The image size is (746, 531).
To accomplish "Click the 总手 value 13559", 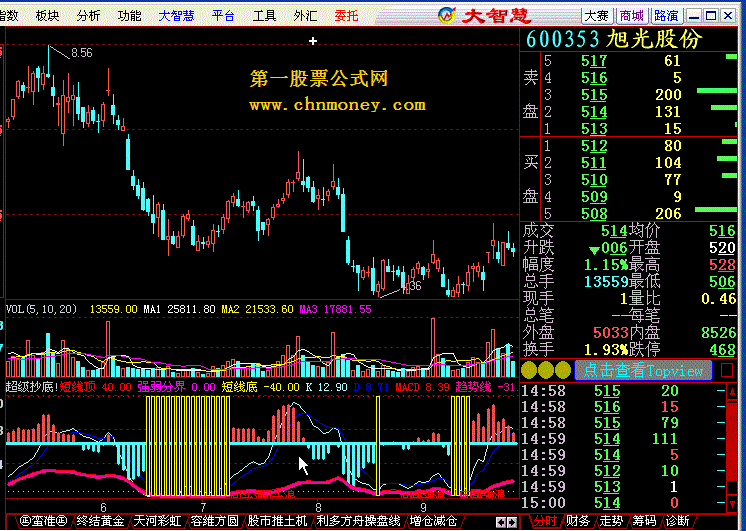I will click(607, 282).
